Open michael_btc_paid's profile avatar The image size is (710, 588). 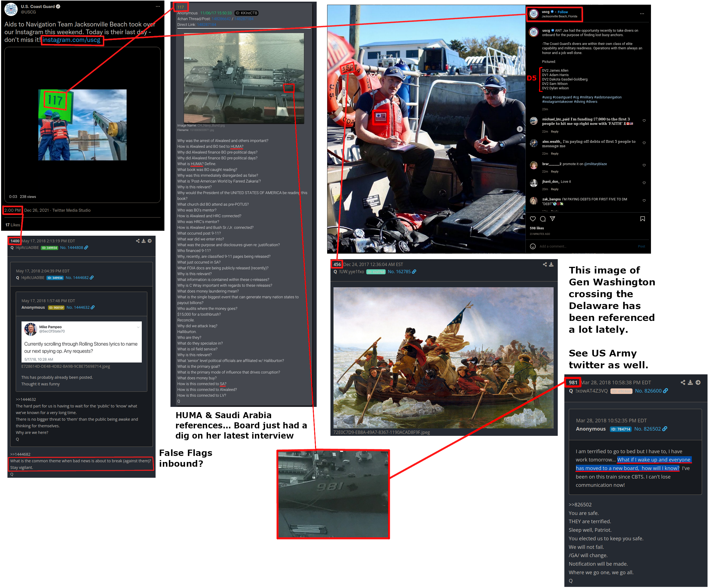tap(533, 121)
